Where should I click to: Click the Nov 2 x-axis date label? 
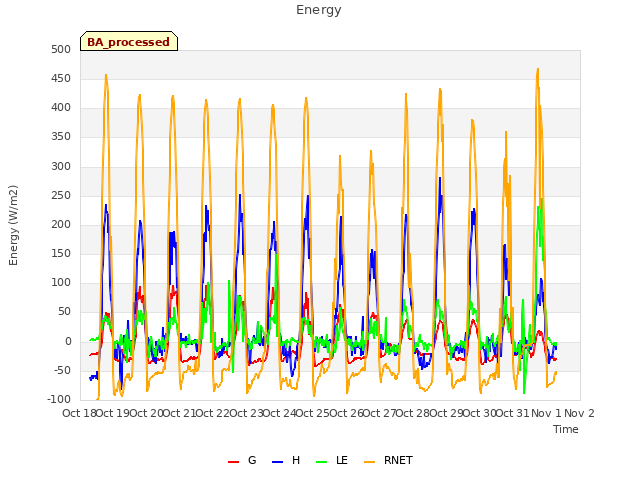pos(580,413)
